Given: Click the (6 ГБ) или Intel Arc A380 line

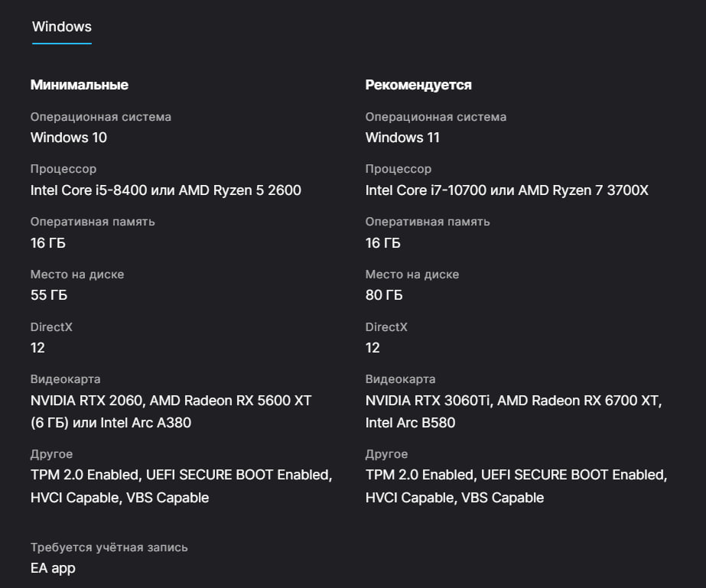Looking at the screenshot, I should tap(110, 422).
